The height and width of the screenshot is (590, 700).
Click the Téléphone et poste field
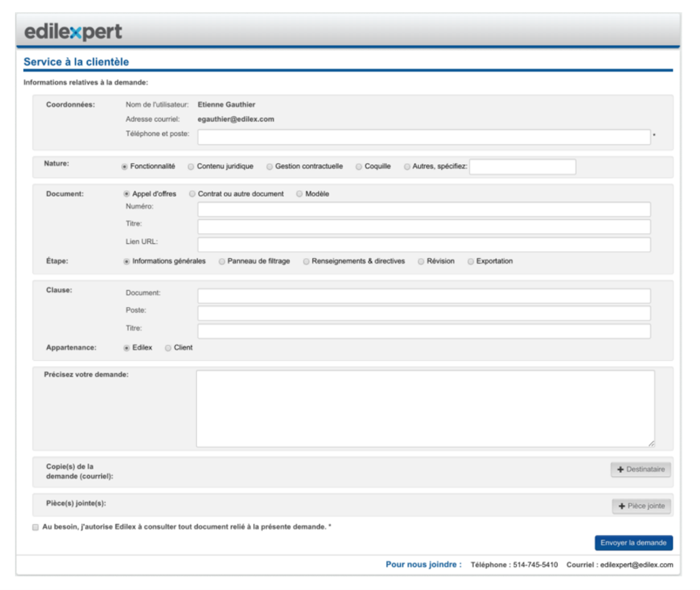point(424,137)
